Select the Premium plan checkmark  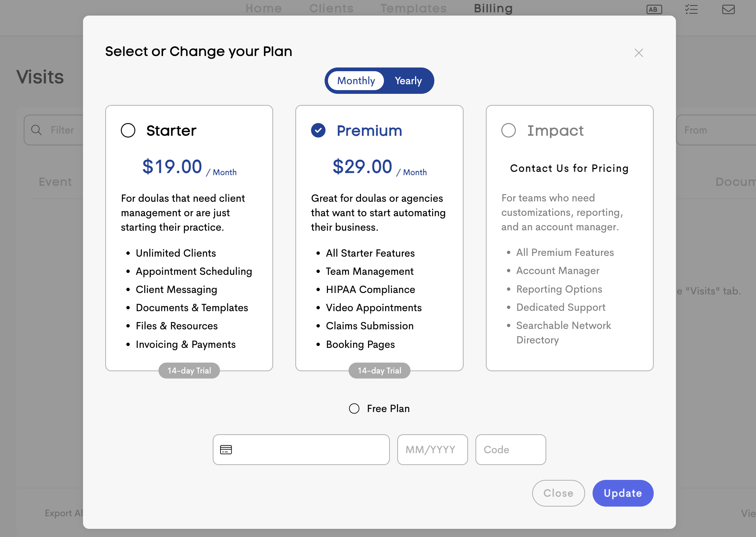coord(318,131)
